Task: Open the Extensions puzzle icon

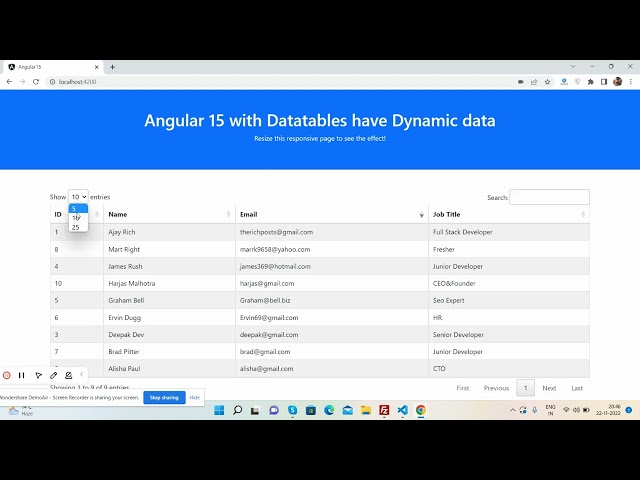Action: [591, 82]
